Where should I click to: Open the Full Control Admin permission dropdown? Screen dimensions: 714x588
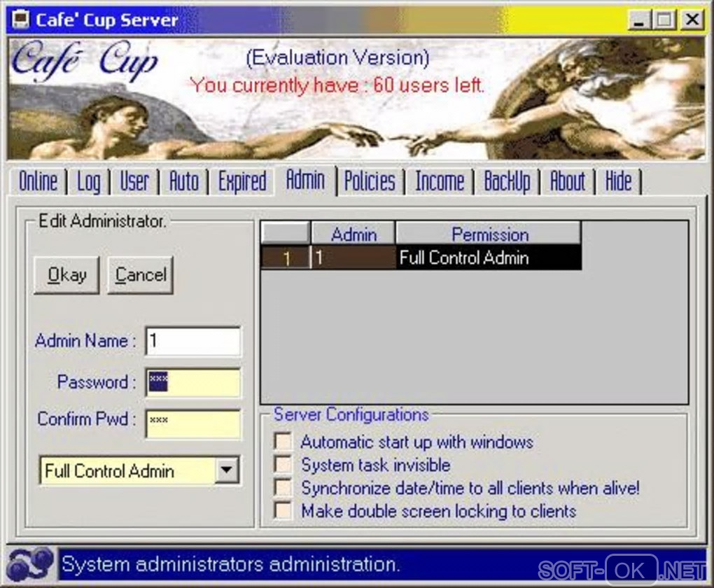pos(227,470)
